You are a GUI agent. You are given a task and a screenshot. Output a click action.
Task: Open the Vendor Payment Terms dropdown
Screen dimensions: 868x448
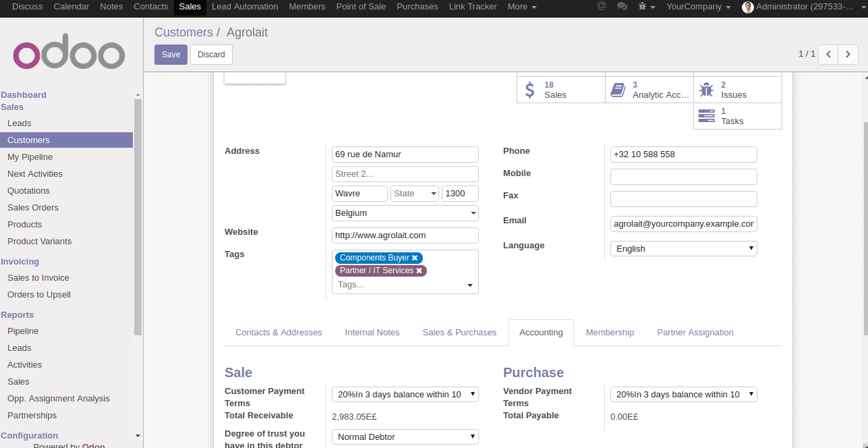click(684, 394)
